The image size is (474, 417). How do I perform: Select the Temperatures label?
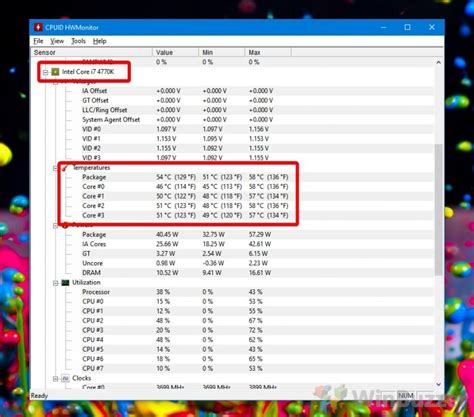click(x=91, y=167)
